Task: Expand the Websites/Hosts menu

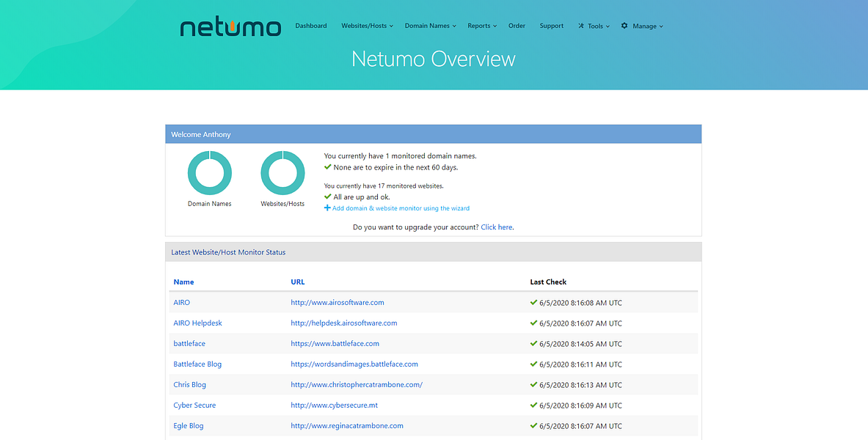Action: (x=367, y=26)
